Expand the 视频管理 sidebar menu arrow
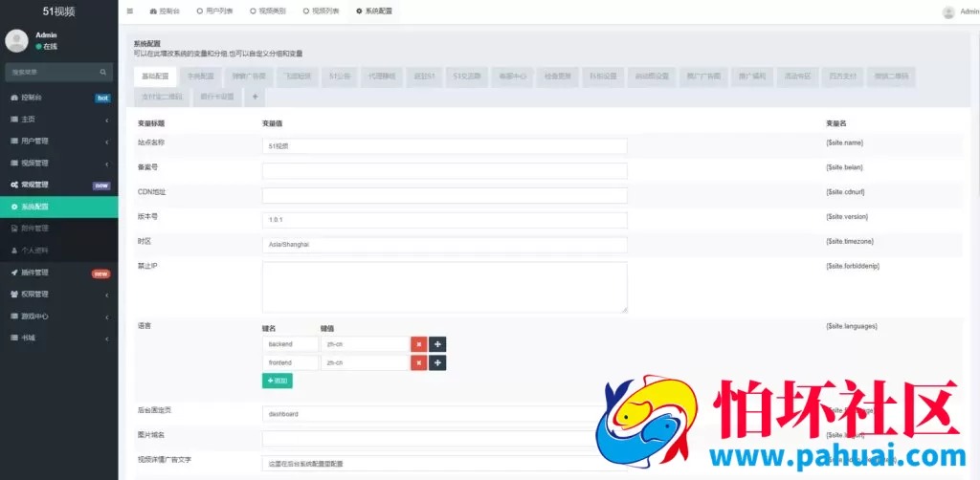The width and height of the screenshot is (980, 480). [x=107, y=164]
